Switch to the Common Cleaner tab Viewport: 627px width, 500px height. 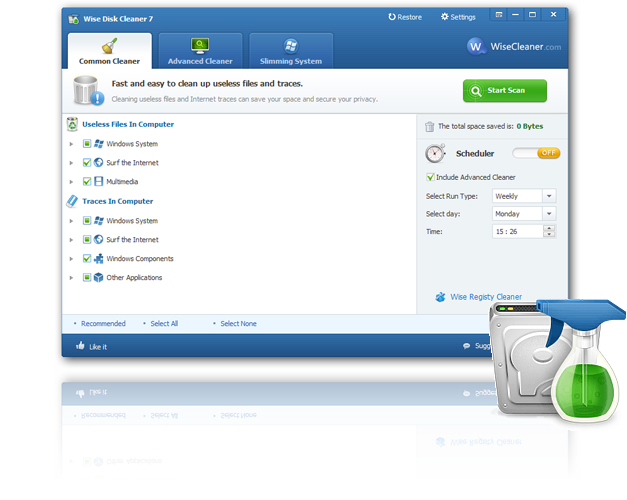pos(110,51)
